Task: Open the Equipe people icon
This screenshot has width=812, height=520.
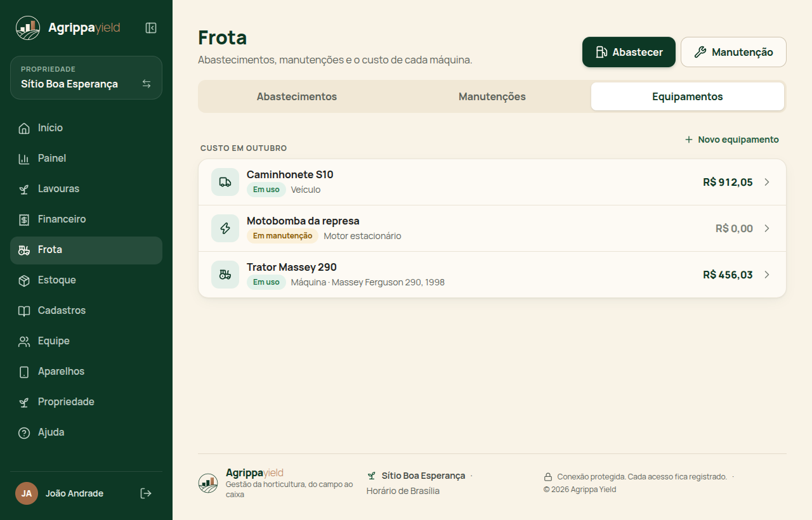Action: tap(24, 341)
